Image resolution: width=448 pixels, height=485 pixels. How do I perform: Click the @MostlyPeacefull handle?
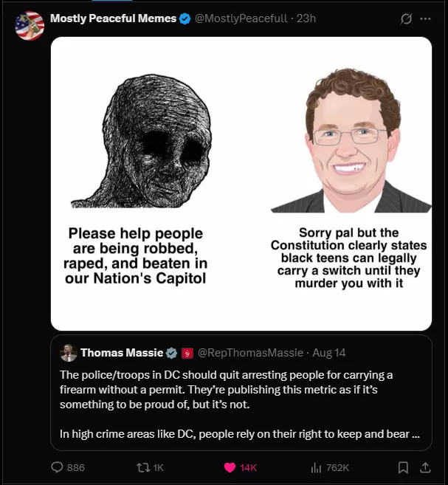click(241, 18)
